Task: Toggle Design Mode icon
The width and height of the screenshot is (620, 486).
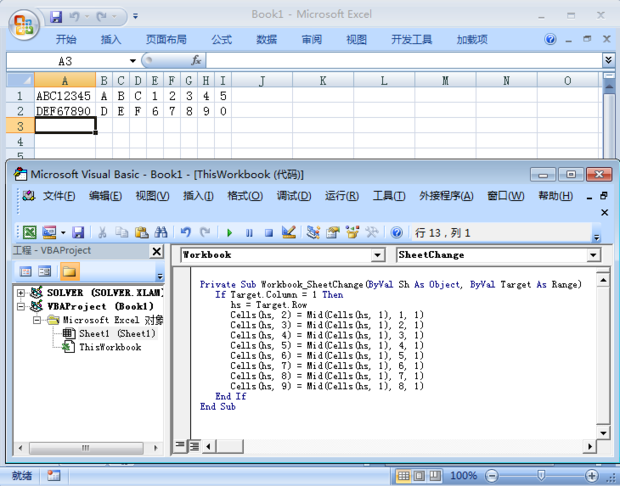Action: coord(289,233)
